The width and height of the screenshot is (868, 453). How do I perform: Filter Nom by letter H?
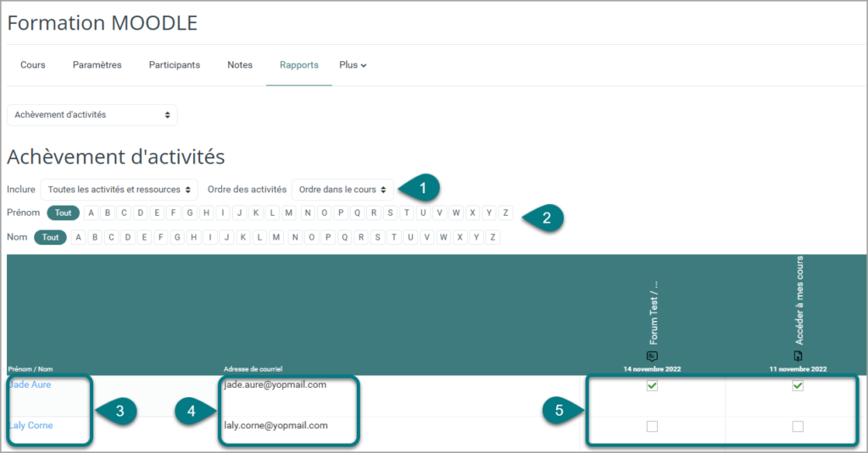(x=194, y=237)
